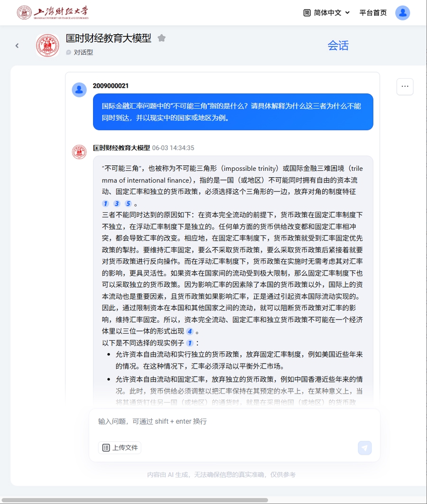Open citation reference 4 after 三位一体的形式出现
Image resolution: width=427 pixels, height=504 pixels.
190,331
